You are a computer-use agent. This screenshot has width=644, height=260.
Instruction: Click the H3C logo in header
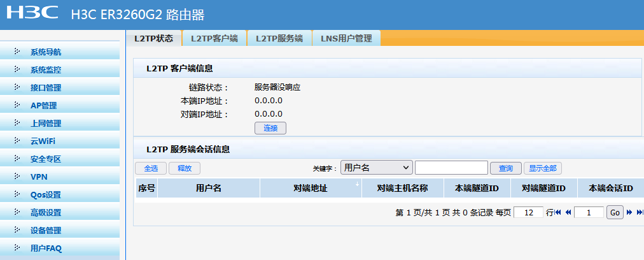[33, 13]
